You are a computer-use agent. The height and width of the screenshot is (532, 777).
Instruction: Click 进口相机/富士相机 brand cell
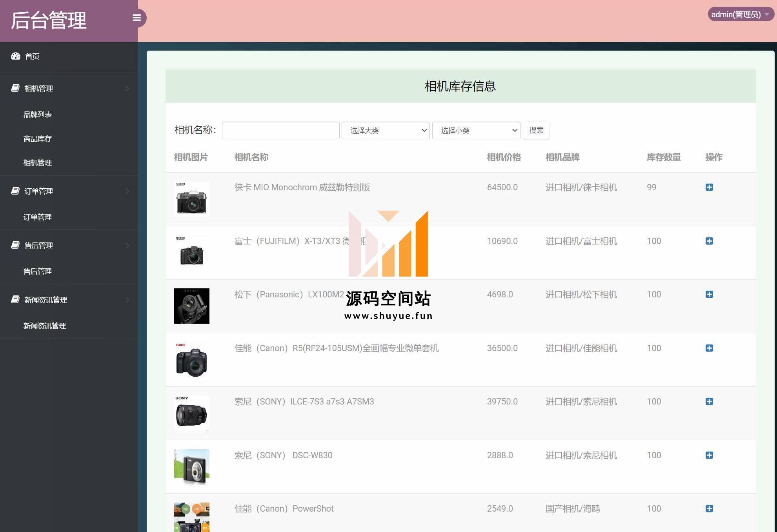click(581, 241)
